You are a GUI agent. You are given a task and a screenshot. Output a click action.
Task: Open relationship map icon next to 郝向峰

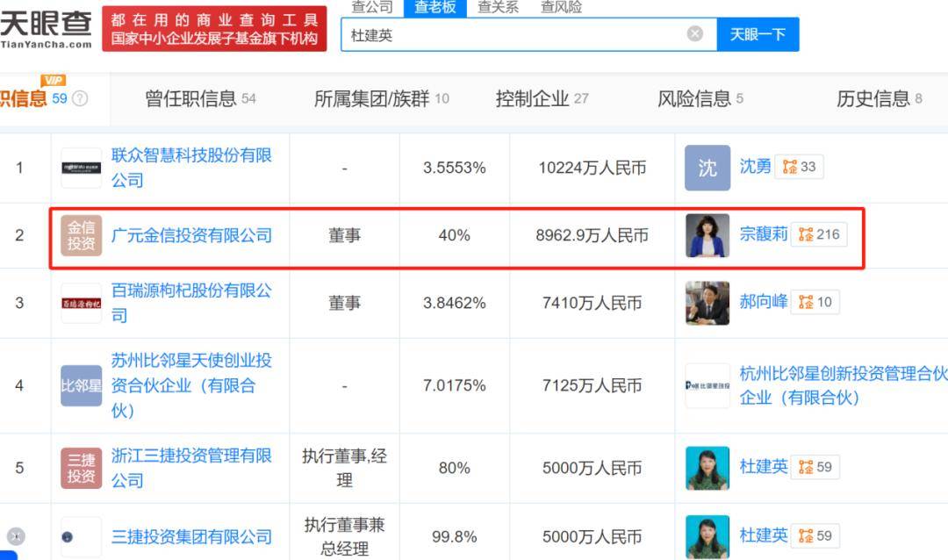coord(806,301)
